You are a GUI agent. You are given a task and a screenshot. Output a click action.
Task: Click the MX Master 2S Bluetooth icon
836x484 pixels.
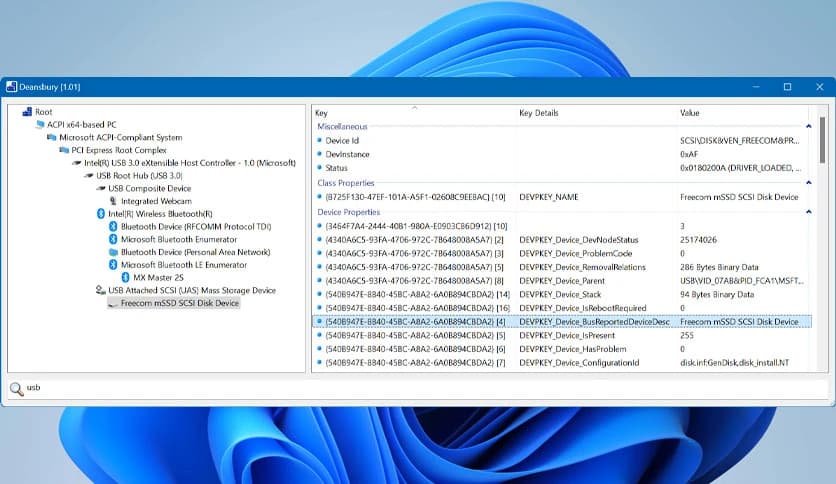pos(125,278)
